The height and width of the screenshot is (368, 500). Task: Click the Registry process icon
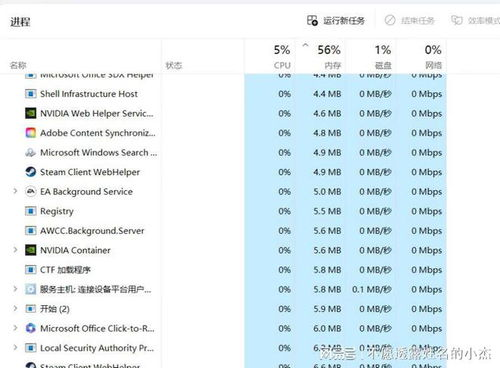click(31, 211)
